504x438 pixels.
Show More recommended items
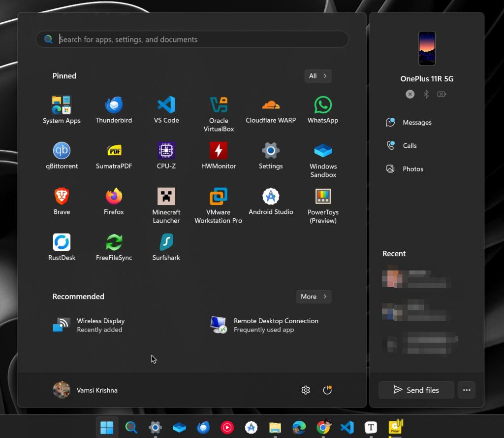tap(314, 297)
